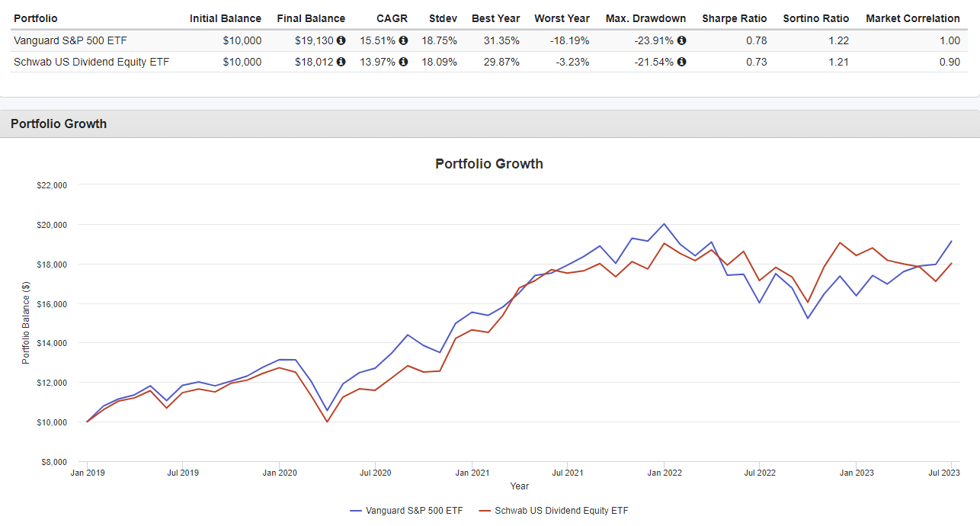
Task: Toggle Schwab US Dividend Equity ETF legend entry
Action: [x=554, y=511]
